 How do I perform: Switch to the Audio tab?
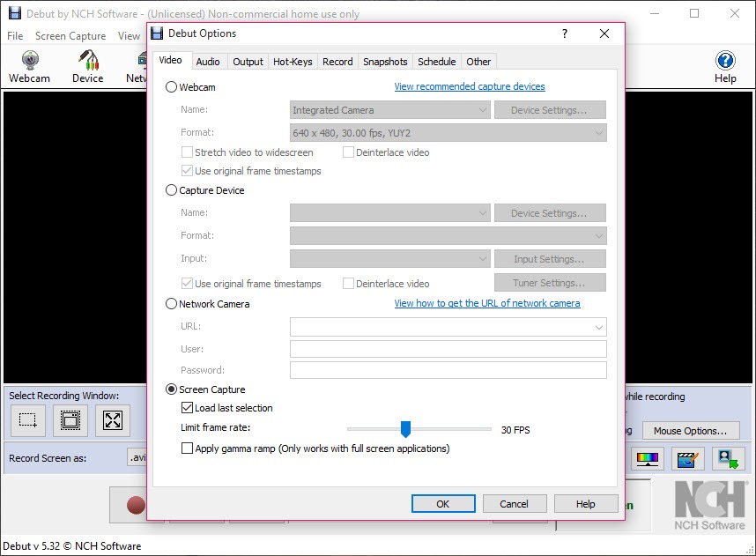[208, 62]
